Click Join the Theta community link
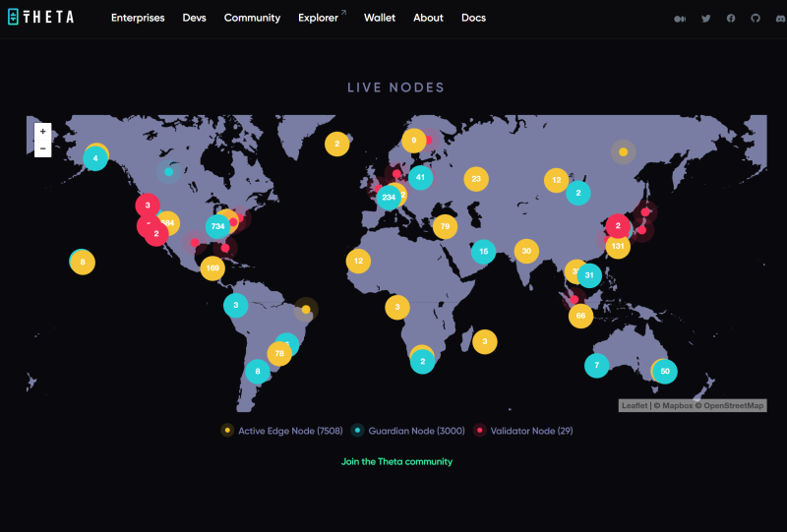The image size is (787, 532). pos(396,461)
